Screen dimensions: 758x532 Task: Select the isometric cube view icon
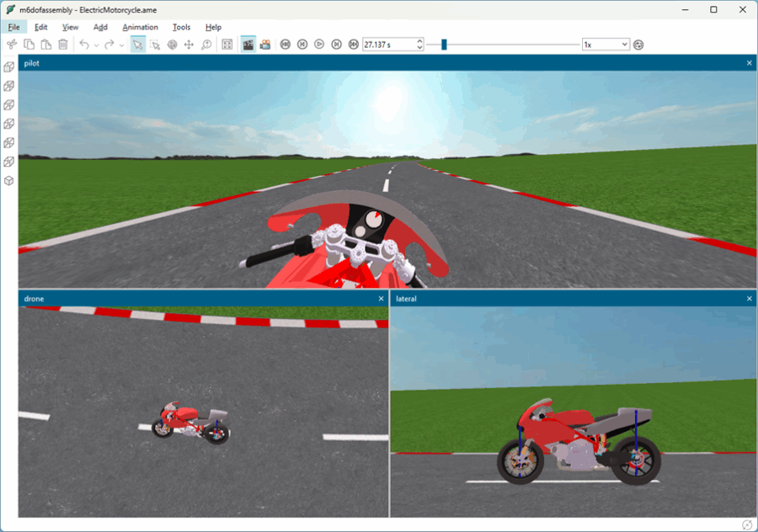[9, 181]
